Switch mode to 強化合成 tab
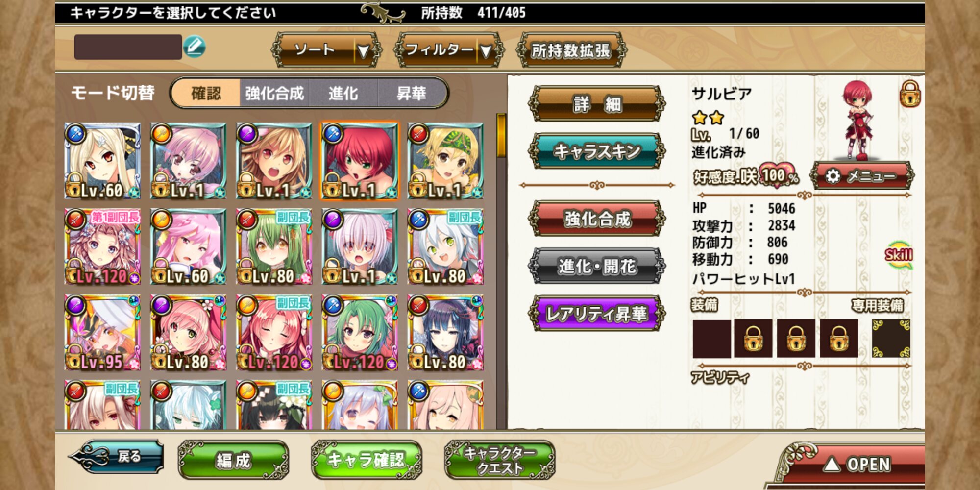Image resolution: width=980 pixels, height=490 pixels. tap(274, 93)
